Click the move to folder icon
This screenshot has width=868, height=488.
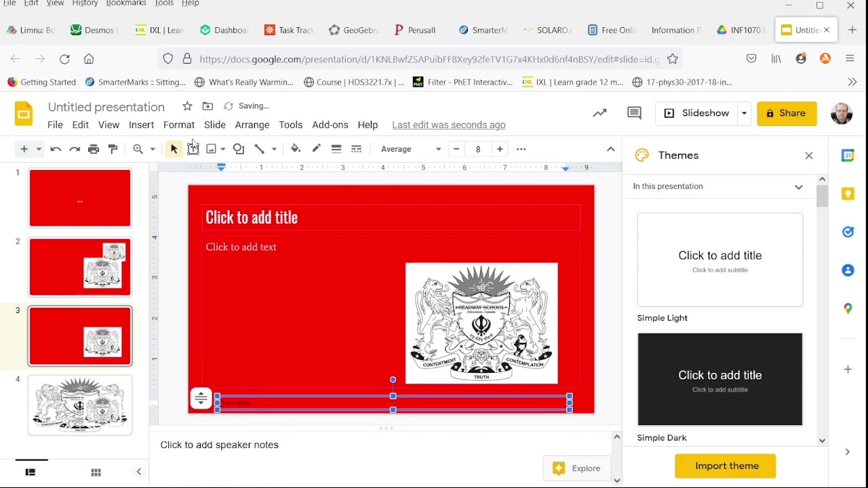coord(208,106)
